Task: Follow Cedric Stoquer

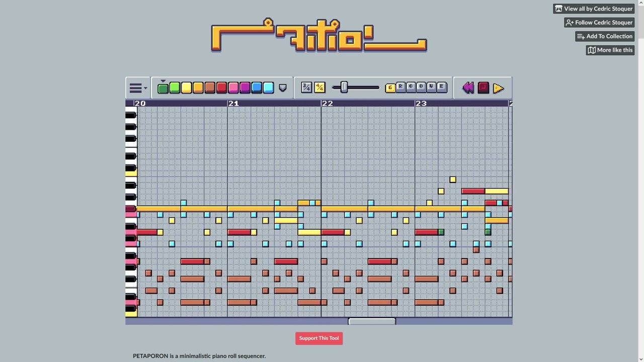Action: 599,22
